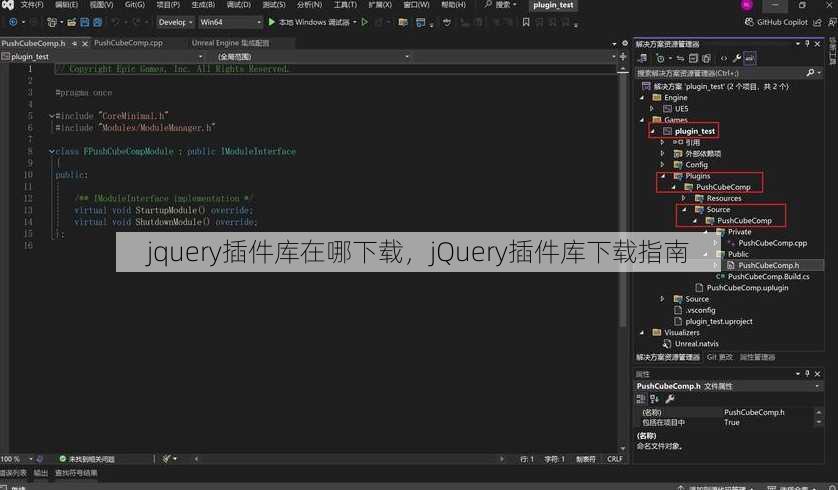Pin the Solution Explorer panel

coord(807,44)
